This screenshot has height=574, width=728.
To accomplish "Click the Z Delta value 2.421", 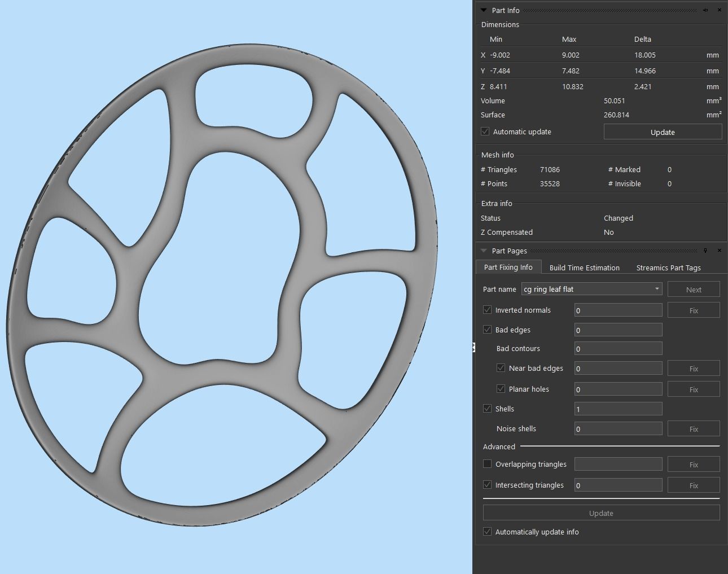I will (x=643, y=86).
